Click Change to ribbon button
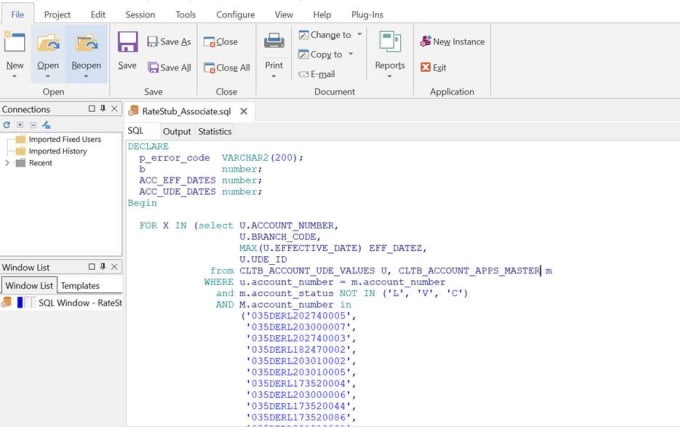The image size is (680, 427). (325, 35)
